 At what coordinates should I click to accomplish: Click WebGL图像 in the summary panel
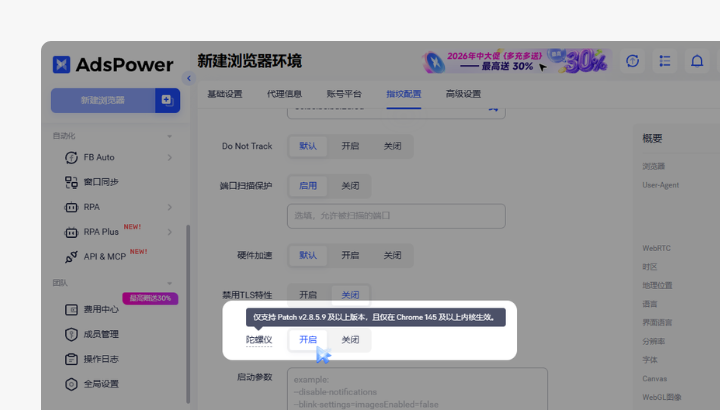click(x=662, y=397)
